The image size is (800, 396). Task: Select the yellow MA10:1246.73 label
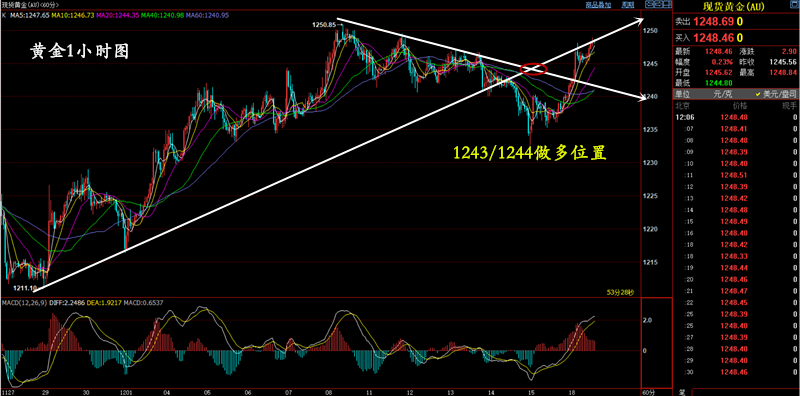[x=72, y=16]
